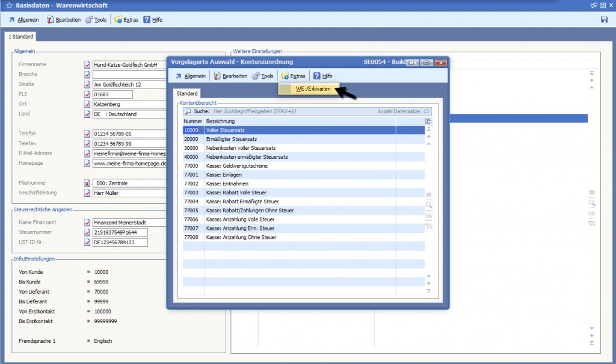Jump to first record in Kontenübersicht list

click(x=429, y=129)
